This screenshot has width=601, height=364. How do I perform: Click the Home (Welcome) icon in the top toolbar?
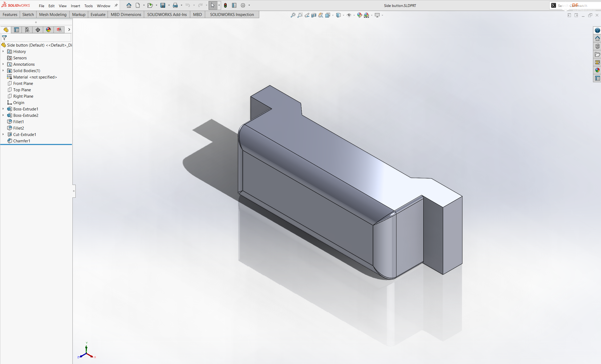(129, 5)
